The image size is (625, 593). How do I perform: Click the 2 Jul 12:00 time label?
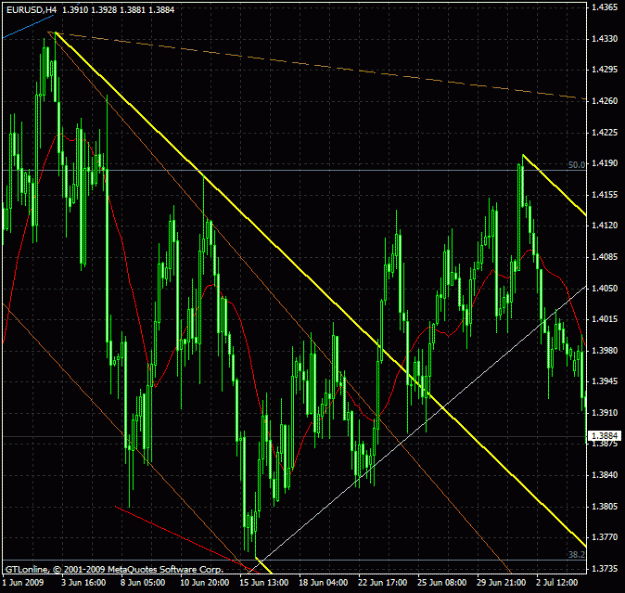point(557,583)
